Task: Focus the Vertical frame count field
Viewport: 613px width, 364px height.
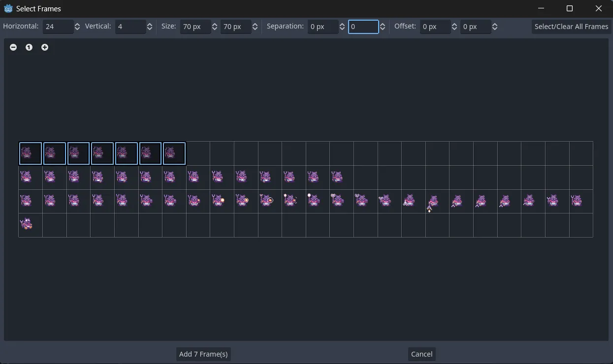Action: point(130,27)
